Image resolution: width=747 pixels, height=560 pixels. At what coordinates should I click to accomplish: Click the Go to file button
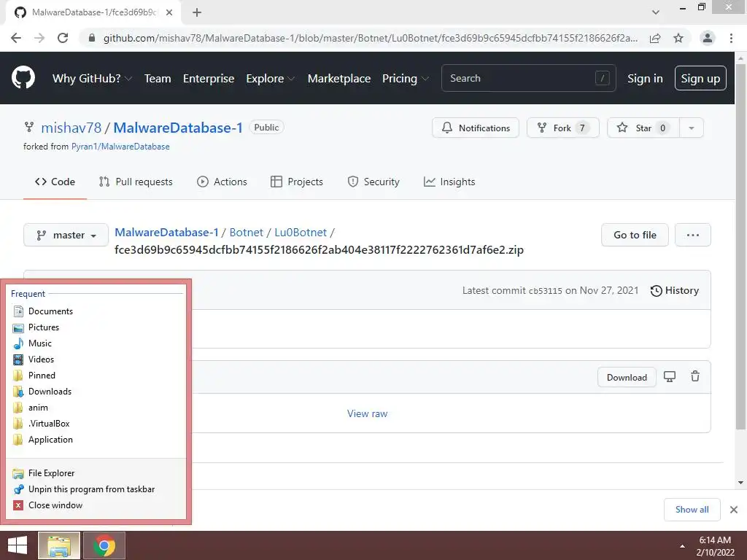point(635,235)
